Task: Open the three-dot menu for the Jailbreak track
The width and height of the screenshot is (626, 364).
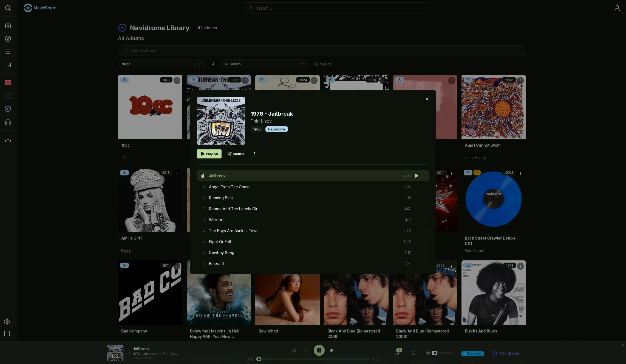Action: (x=425, y=176)
